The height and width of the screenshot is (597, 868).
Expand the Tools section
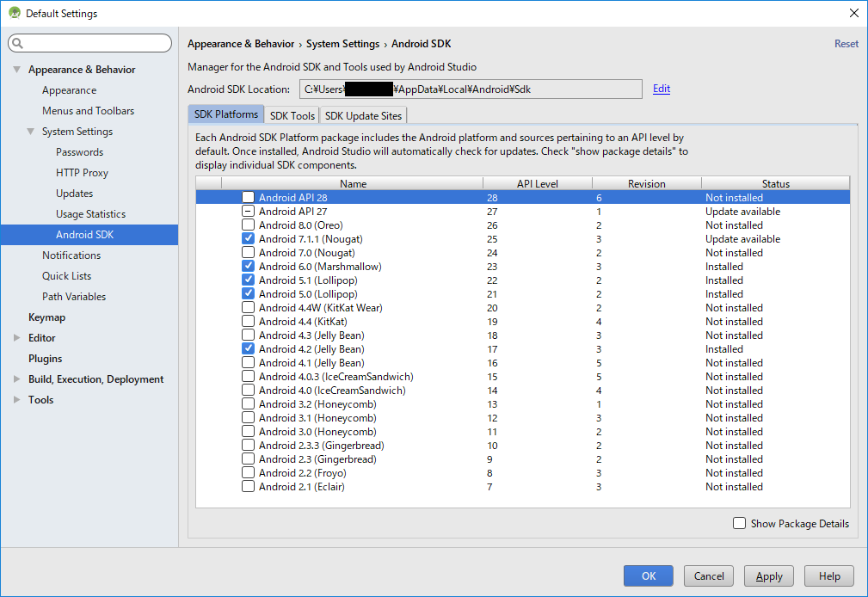(16, 399)
